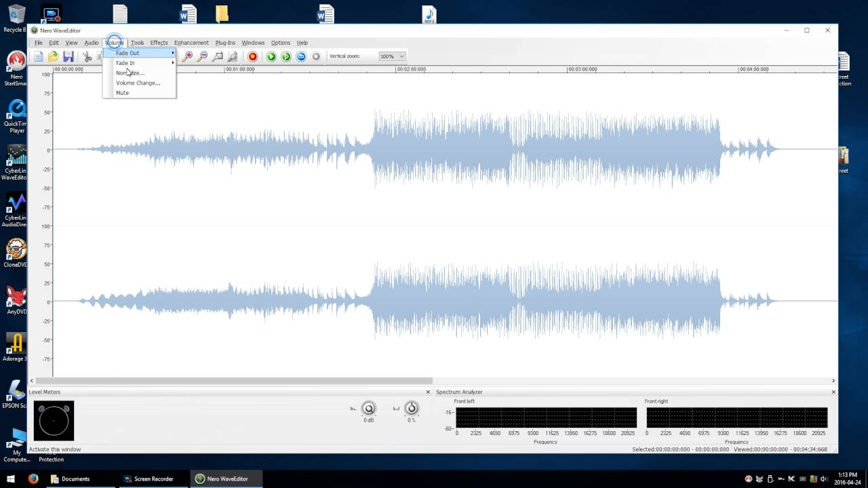Open the Windows Start button

(x=11, y=479)
